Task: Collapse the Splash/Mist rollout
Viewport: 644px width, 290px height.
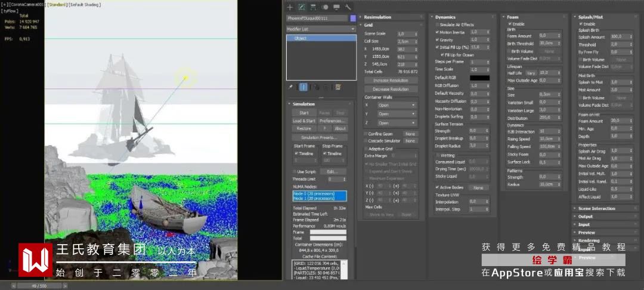Action: [606, 17]
